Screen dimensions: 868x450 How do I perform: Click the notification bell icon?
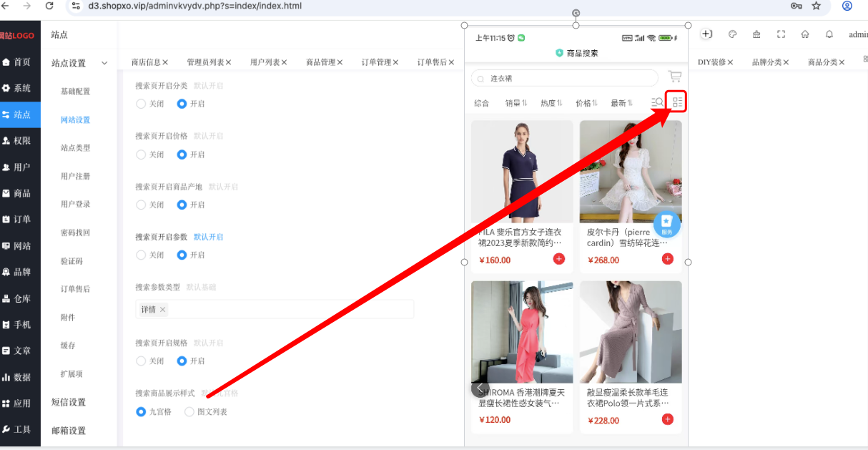[x=829, y=34]
